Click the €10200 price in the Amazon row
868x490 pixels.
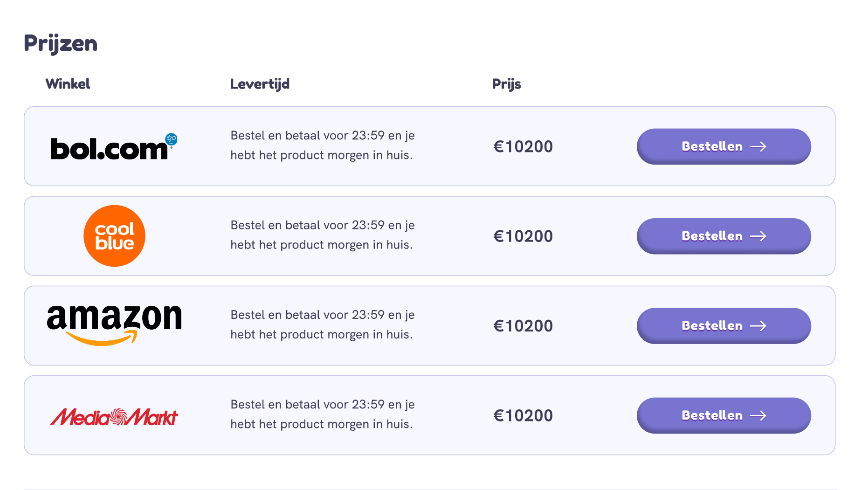(523, 326)
